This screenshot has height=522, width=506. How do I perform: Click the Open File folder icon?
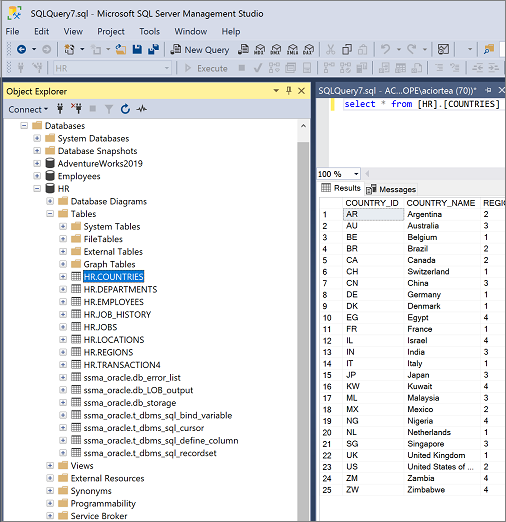coord(121,50)
